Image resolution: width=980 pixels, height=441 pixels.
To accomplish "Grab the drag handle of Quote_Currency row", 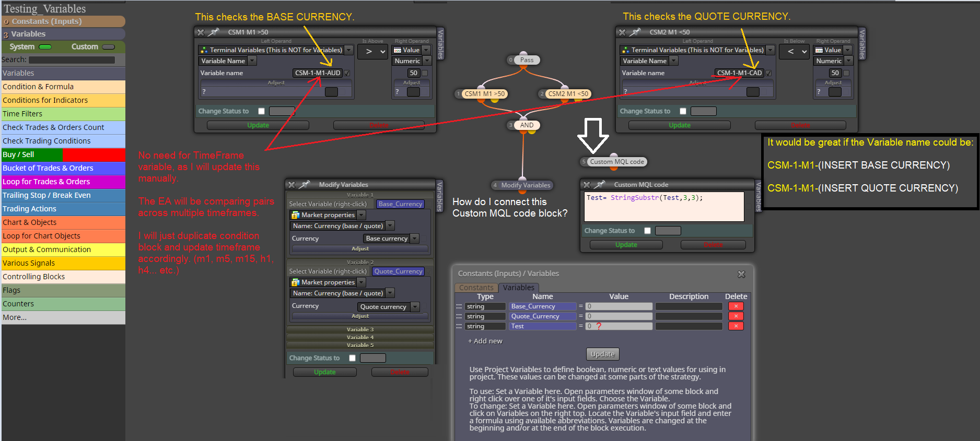I will [x=459, y=316].
